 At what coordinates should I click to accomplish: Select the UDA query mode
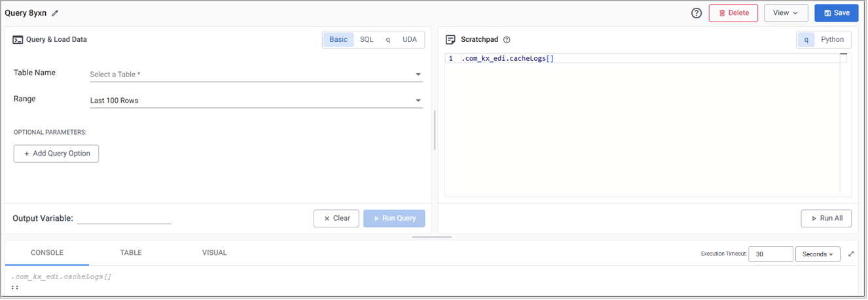pos(409,40)
